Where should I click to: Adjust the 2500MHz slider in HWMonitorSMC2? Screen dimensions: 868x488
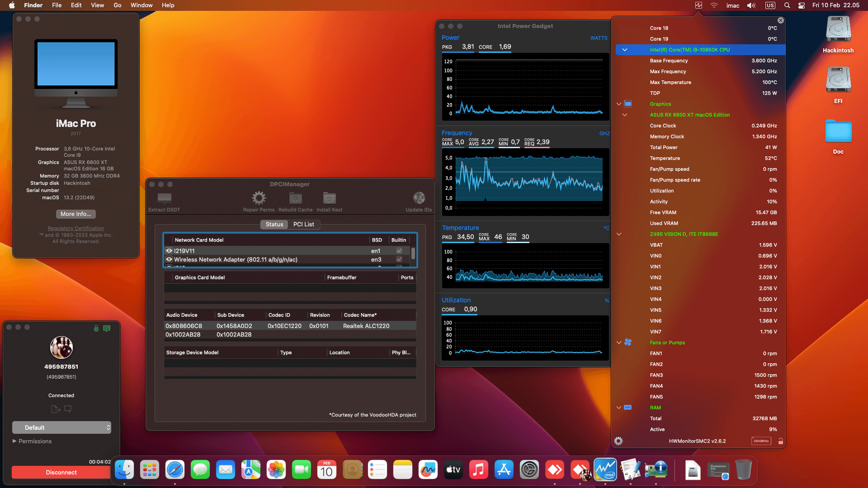click(761, 441)
